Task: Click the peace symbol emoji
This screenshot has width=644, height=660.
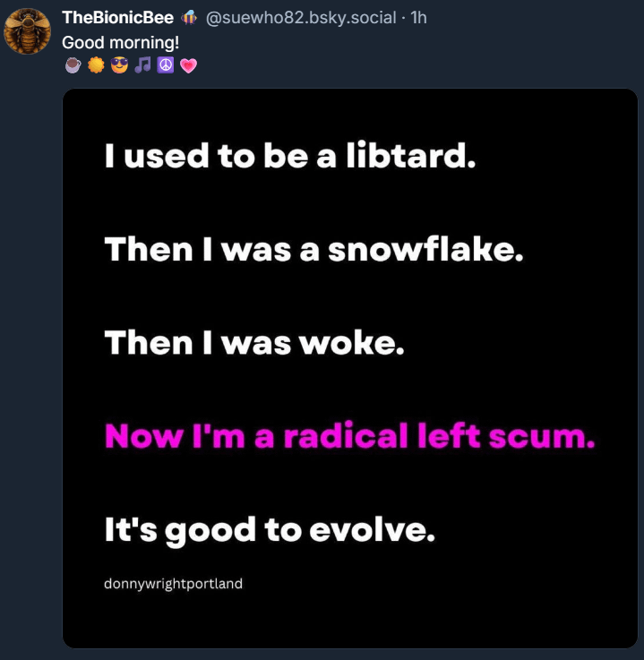Action: tap(165, 65)
